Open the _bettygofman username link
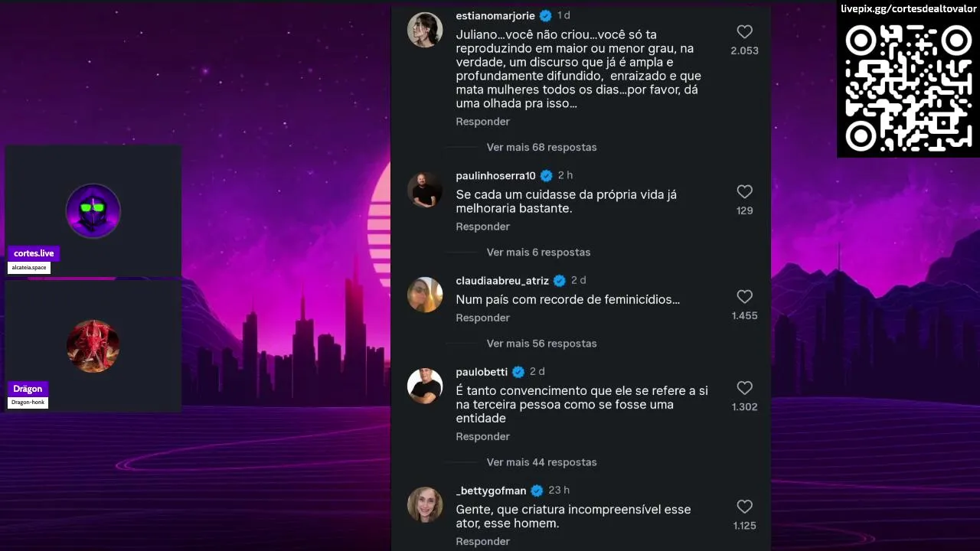This screenshot has height=551, width=980. (x=491, y=491)
